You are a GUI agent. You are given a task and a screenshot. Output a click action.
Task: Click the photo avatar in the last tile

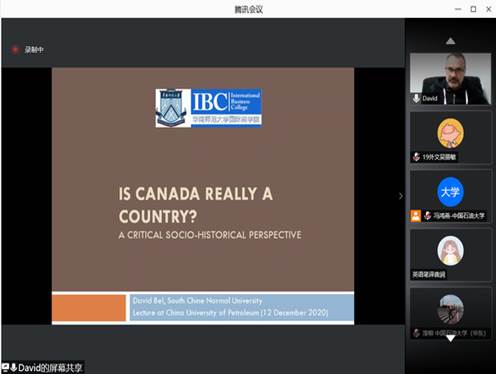[450, 309]
